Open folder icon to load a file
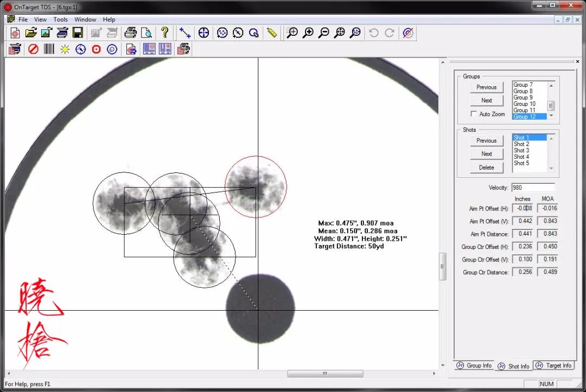 pyautogui.click(x=30, y=33)
